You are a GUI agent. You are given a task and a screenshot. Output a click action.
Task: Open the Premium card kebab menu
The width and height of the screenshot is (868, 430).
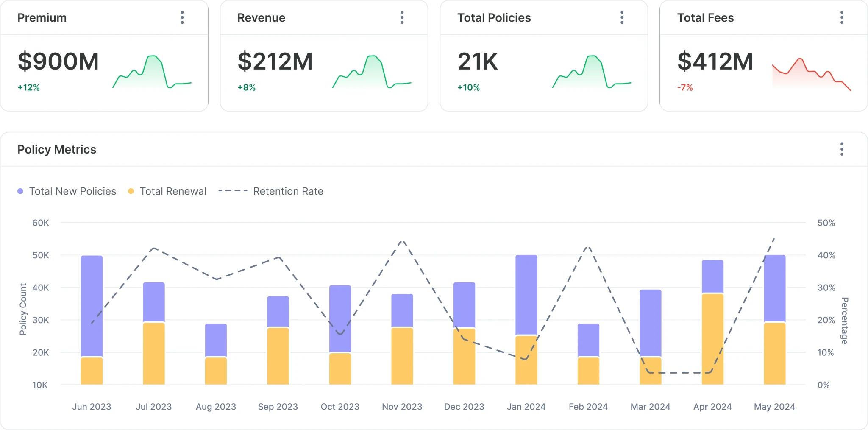pyautogui.click(x=182, y=17)
